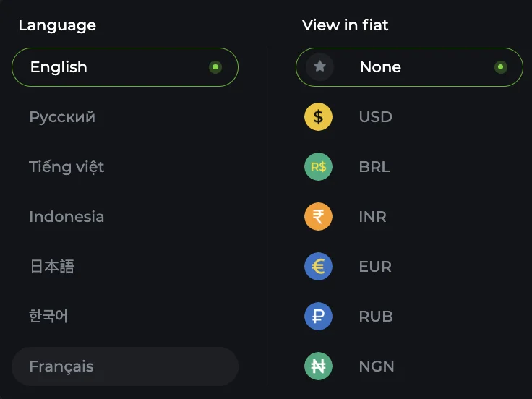532x399 pixels.
Task: Click the blue euro EUR icon
Action: [x=318, y=266]
